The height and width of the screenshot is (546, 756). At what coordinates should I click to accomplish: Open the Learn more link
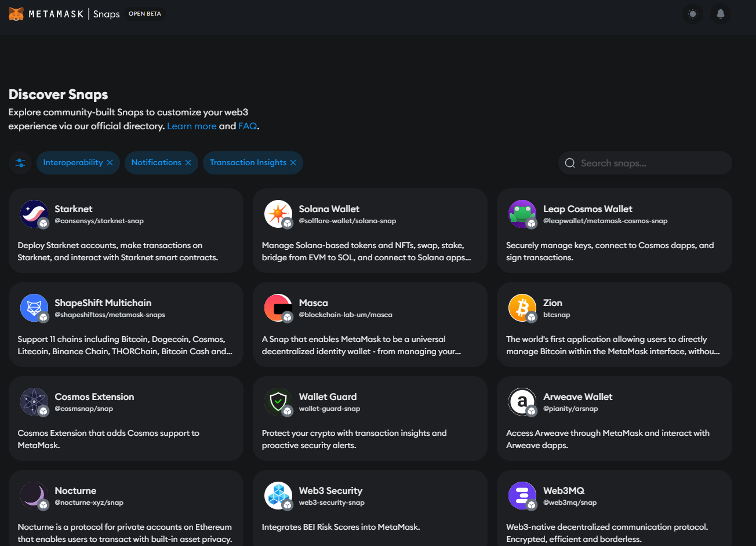(x=192, y=126)
